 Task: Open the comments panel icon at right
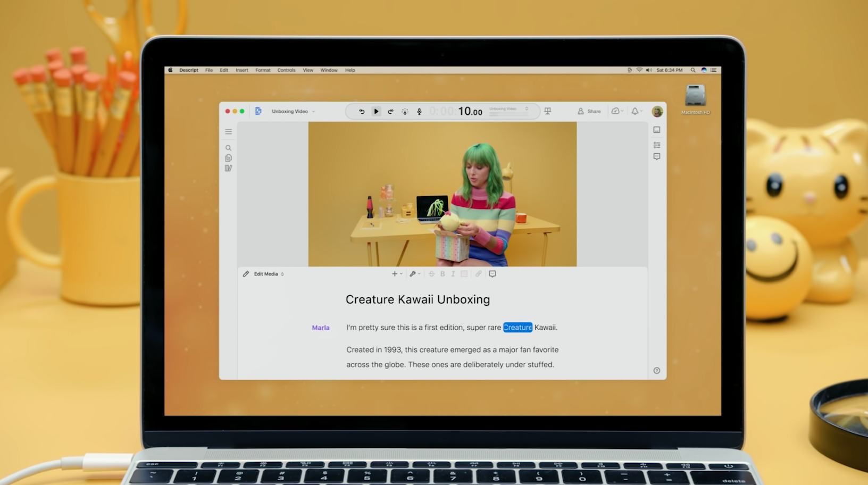click(x=657, y=156)
